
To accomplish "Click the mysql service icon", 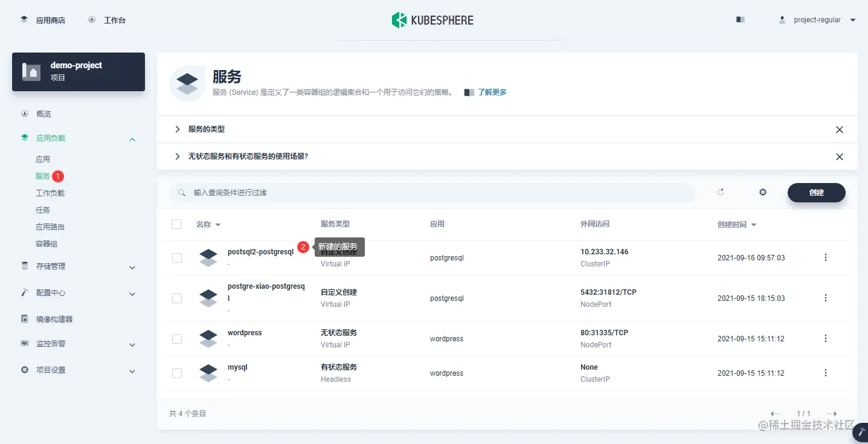I will click(x=208, y=373).
